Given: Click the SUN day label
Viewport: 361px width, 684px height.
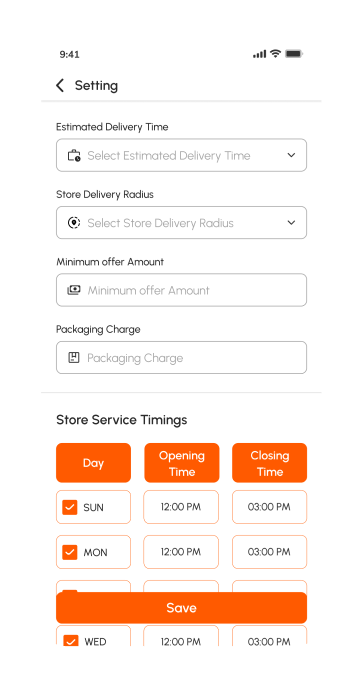Looking at the screenshot, I should [93, 508].
